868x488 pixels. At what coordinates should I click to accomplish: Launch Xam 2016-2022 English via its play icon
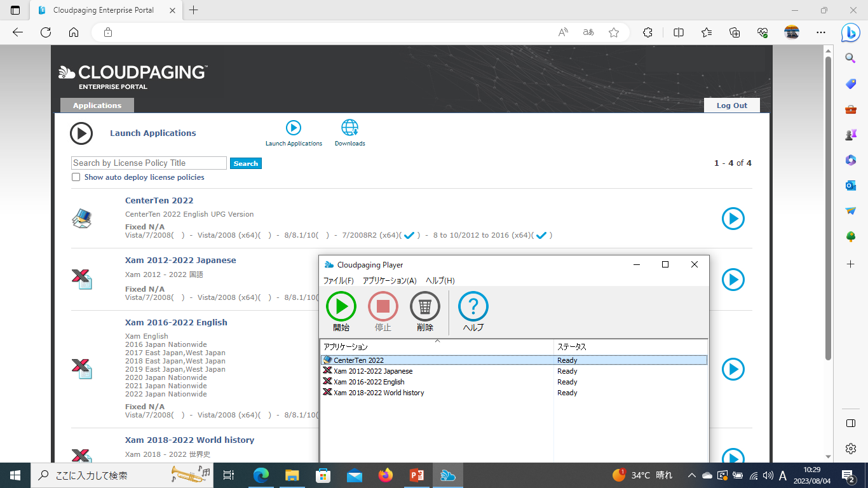733,369
